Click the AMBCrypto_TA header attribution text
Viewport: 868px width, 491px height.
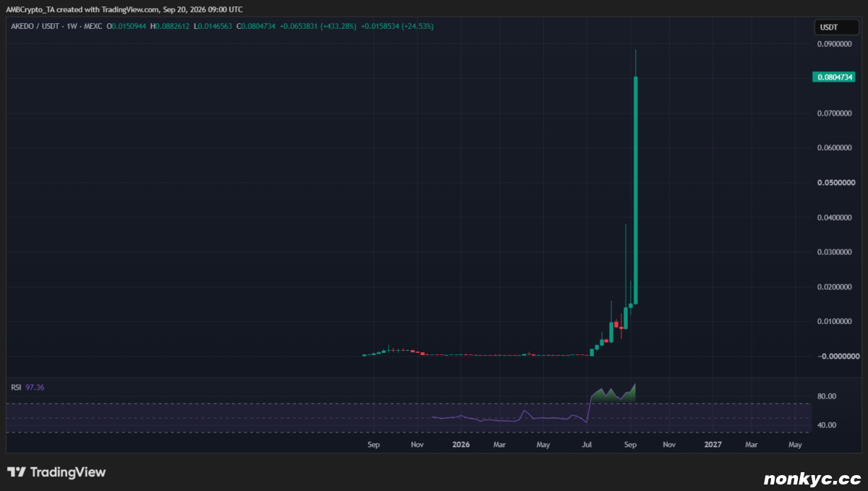[31, 9]
